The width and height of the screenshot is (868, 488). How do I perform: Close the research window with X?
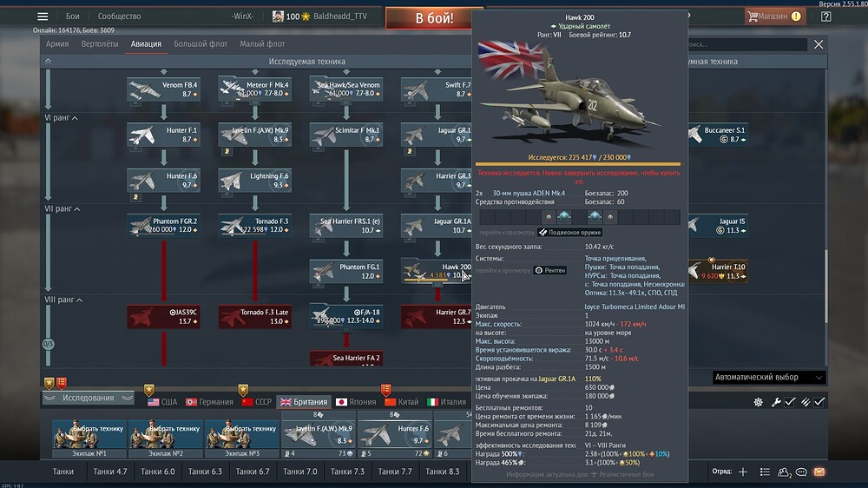819,44
